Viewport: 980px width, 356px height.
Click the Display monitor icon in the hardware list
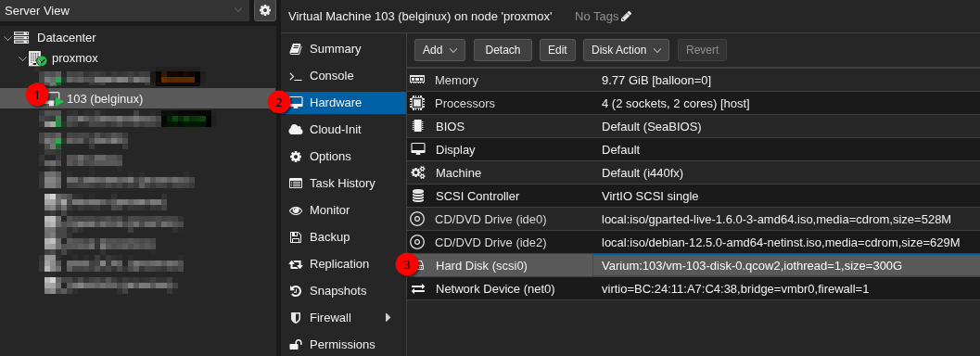pos(417,149)
